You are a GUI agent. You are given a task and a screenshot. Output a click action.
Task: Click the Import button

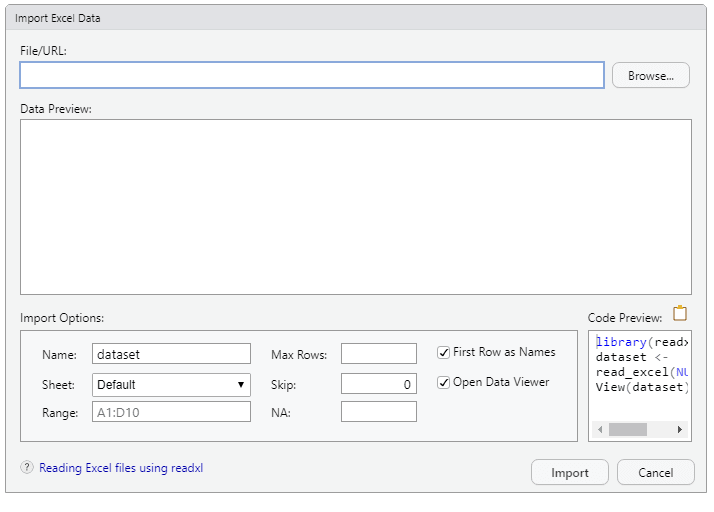point(570,472)
